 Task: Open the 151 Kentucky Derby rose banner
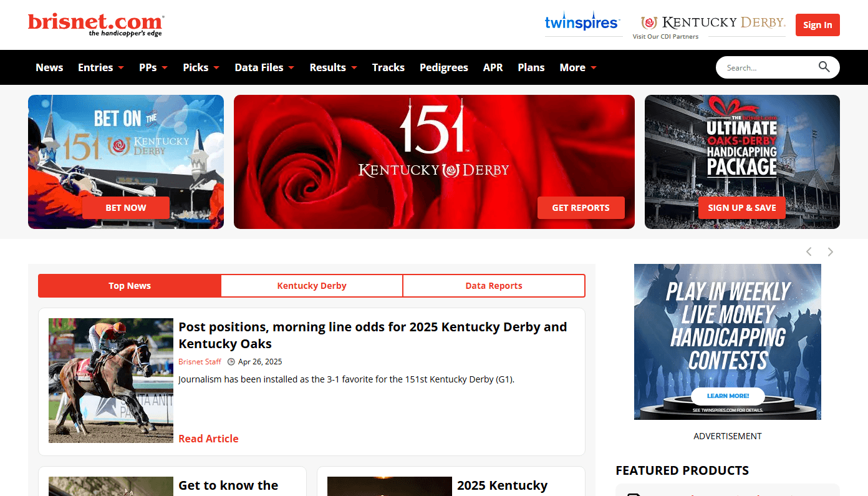(434, 162)
